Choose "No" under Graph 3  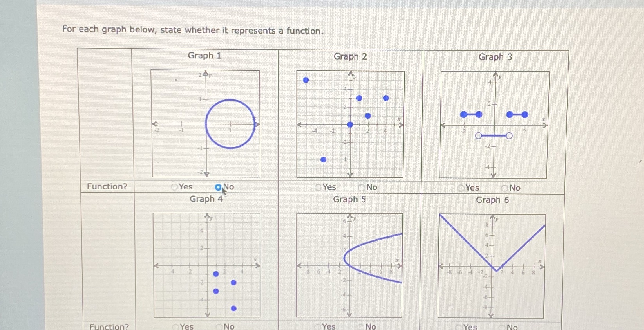[504, 188]
